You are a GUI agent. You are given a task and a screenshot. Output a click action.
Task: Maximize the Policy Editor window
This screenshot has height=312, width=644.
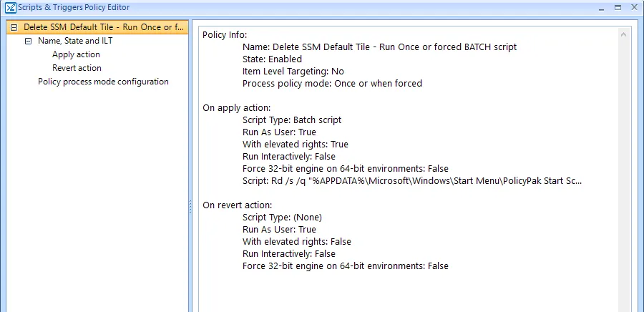(617, 7)
